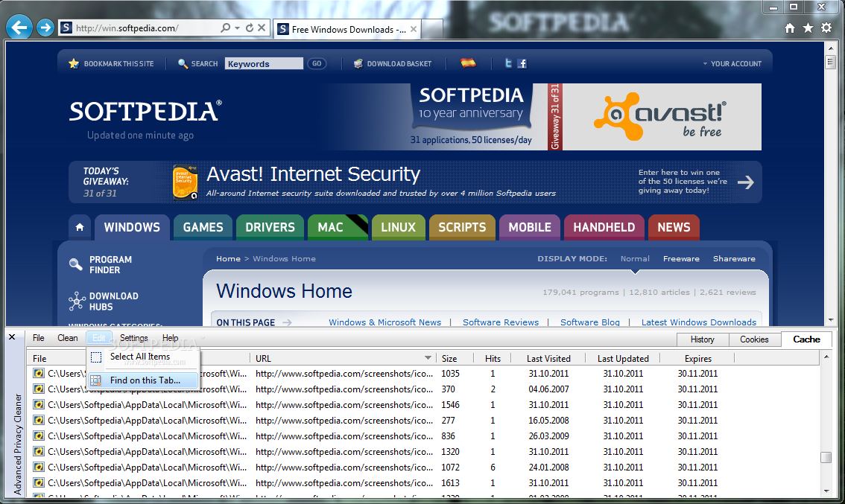Viewport: 845px width, 504px height.
Task: Click the Softpedia home tab icon
Action: click(x=80, y=227)
